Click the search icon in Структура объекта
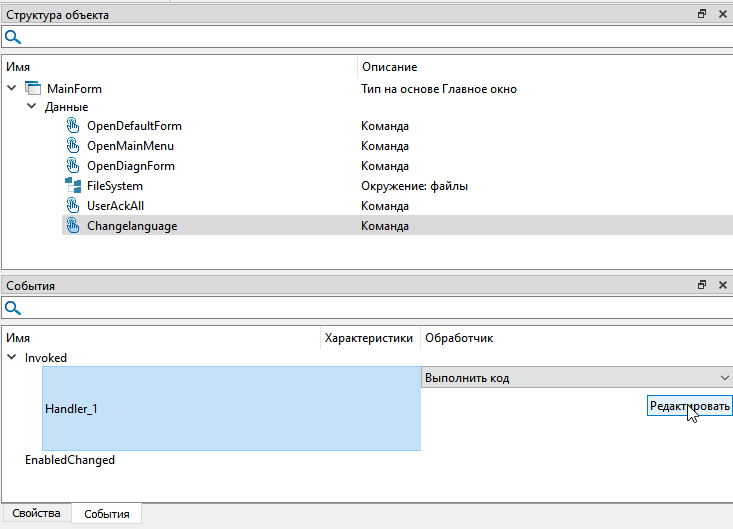Viewport: 733px width, 529px height. pos(13,37)
